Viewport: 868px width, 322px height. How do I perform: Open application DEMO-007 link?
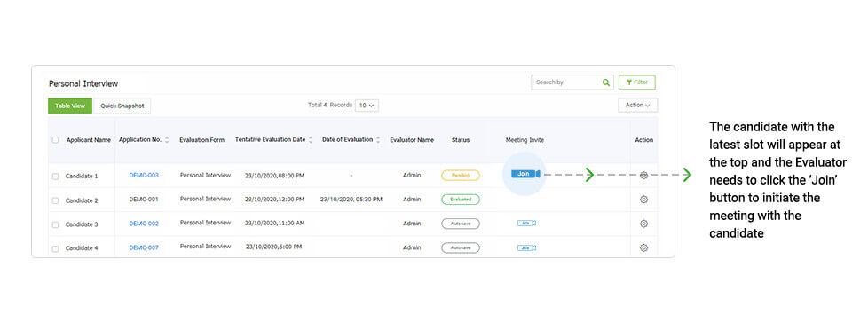144,247
